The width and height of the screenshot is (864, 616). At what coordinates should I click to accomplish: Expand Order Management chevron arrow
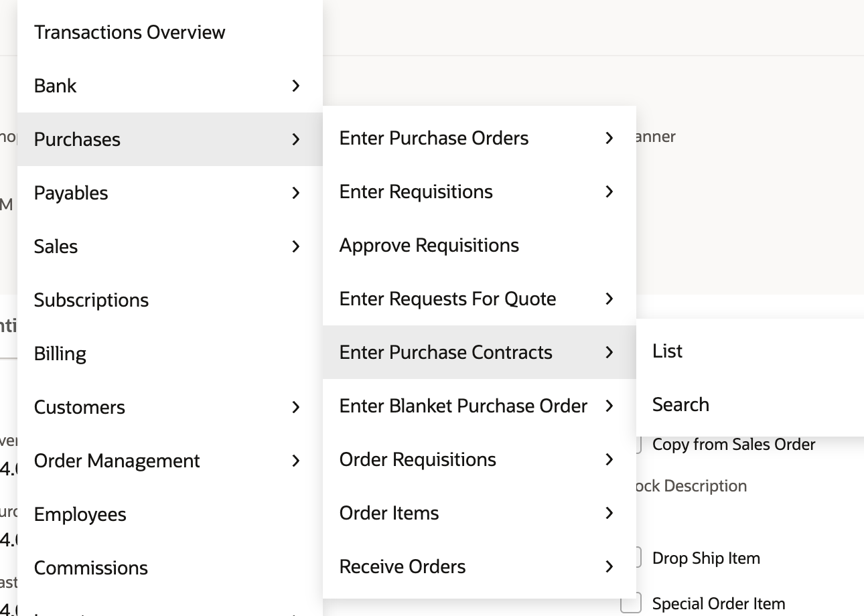click(x=296, y=461)
